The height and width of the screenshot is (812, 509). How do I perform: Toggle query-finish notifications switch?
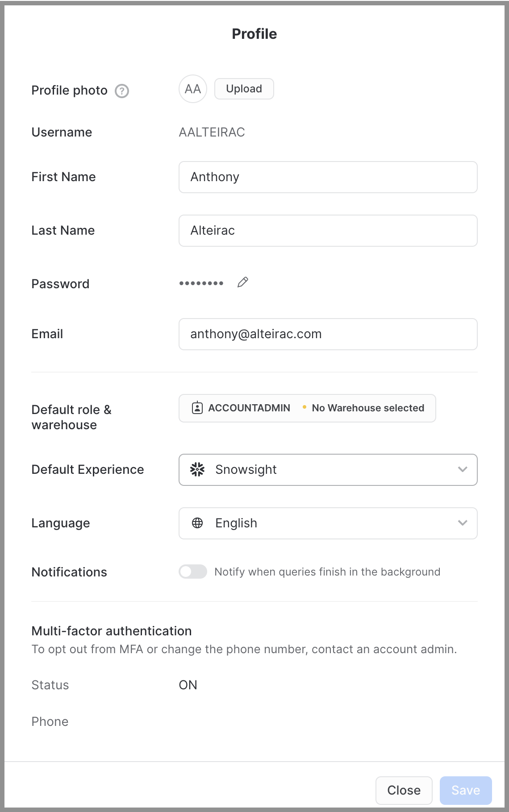(193, 572)
